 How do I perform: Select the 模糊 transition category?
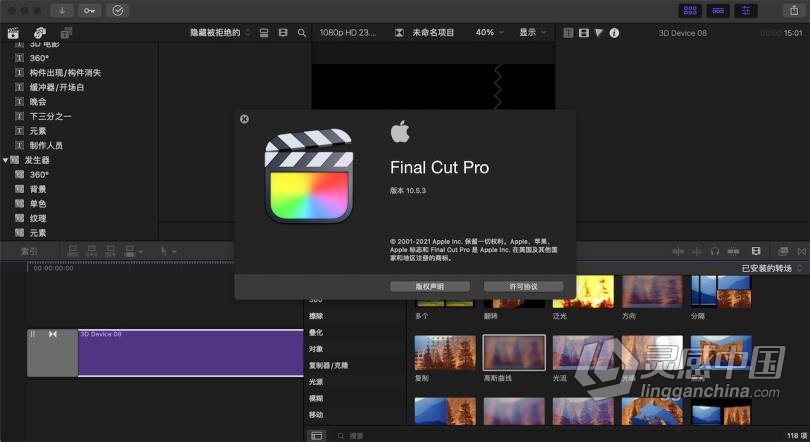pyautogui.click(x=316, y=399)
